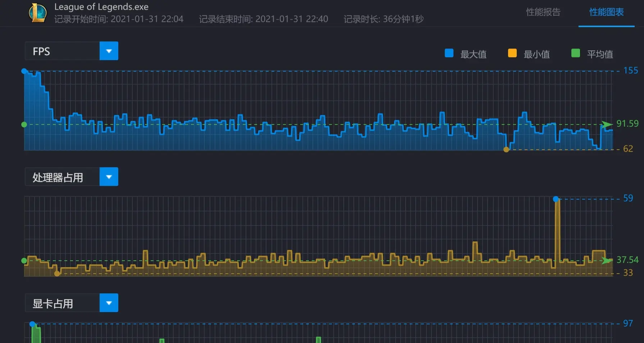Click the FPS average green dot marker
This screenshot has height=343, width=644.
(x=24, y=124)
